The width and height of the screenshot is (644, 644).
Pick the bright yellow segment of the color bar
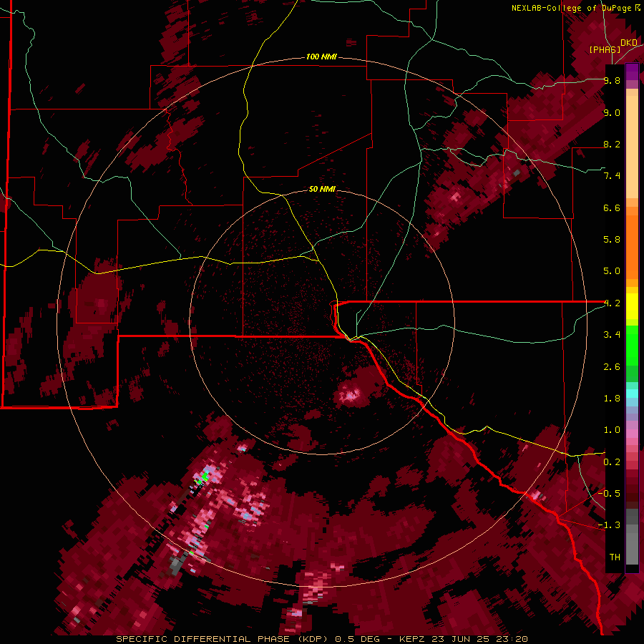point(632,306)
